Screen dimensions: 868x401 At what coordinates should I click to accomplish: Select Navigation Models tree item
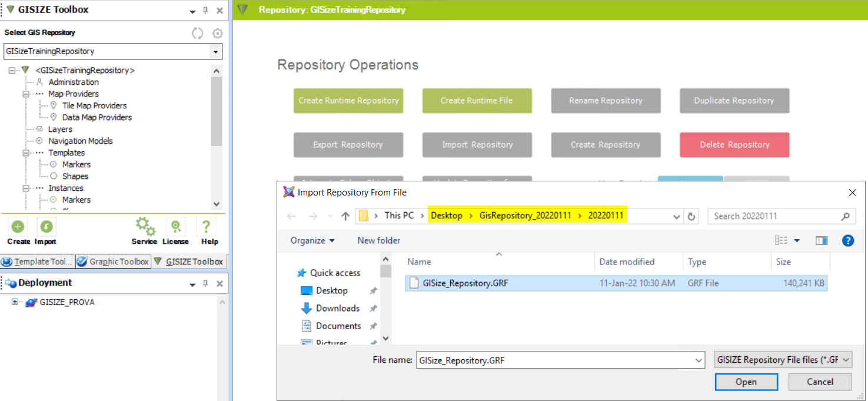[x=80, y=141]
